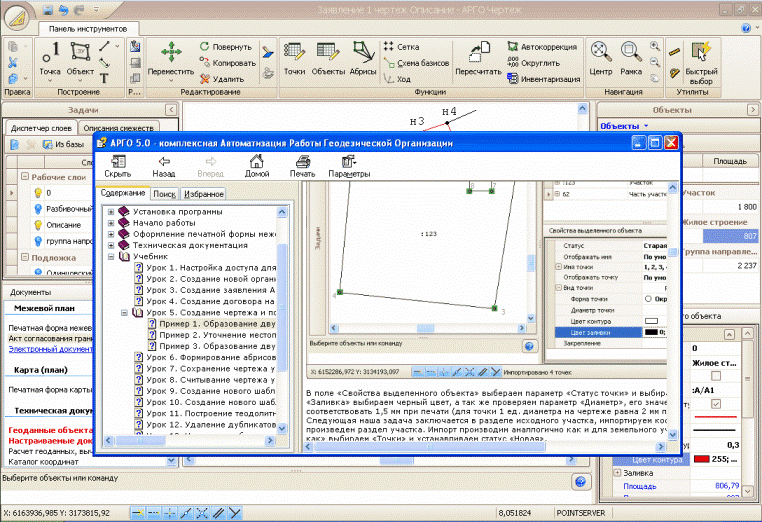Screen dimensions: 762x522
Task: Collapse the Объекты panel arrow
Action: tap(752, 110)
